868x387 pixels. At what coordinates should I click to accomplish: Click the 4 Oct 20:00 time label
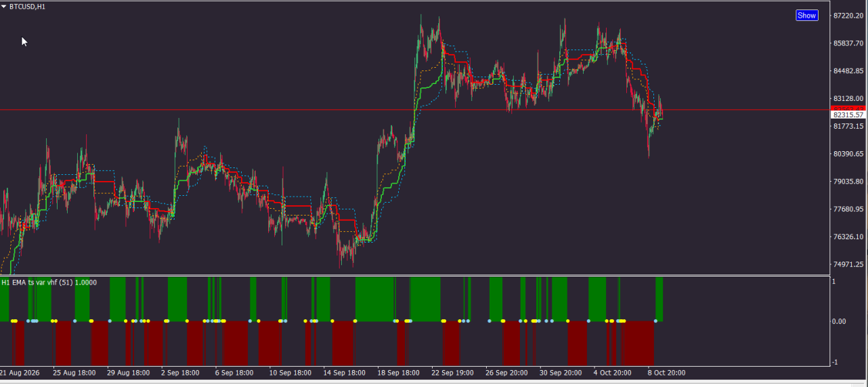(613, 372)
